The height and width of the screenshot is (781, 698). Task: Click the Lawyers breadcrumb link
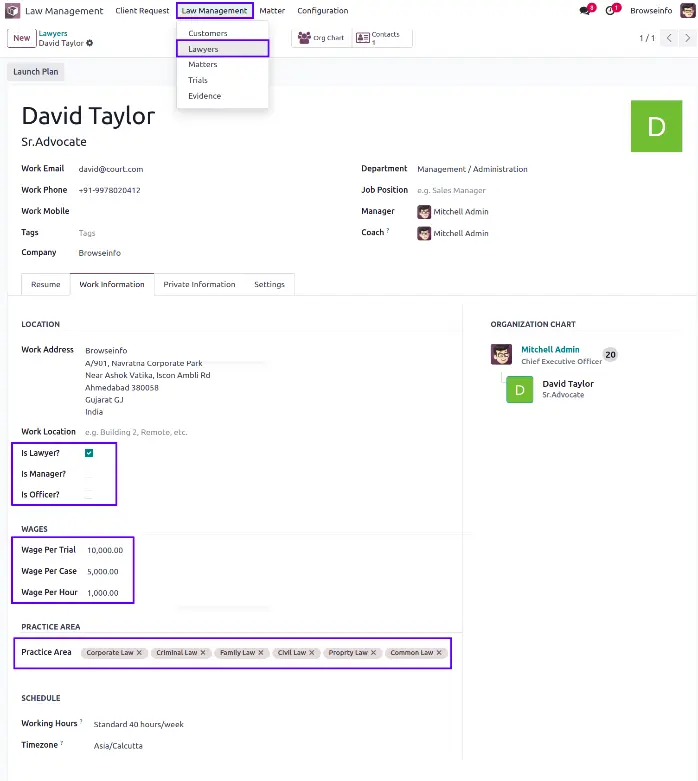pyautogui.click(x=53, y=33)
